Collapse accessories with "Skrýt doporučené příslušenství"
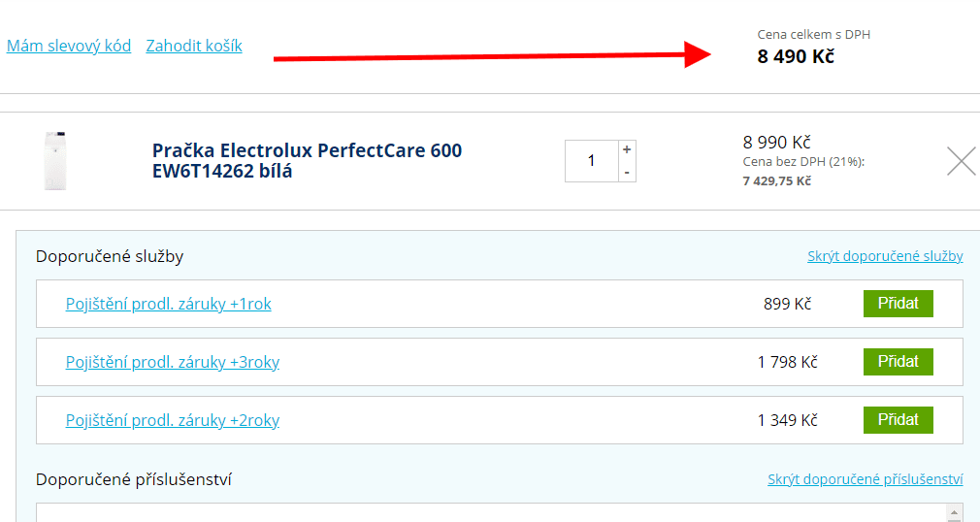Image resolution: width=980 pixels, height=522 pixels. pos(865,479)
